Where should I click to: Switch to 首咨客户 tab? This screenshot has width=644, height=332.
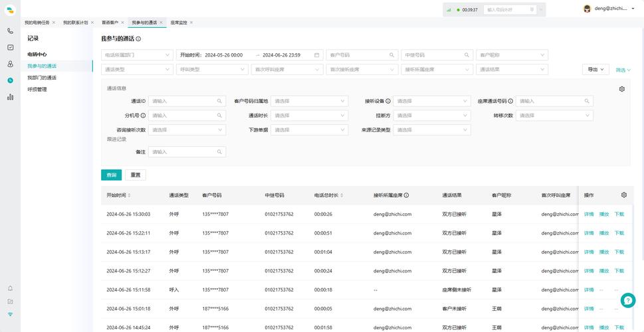coord(110,23)
